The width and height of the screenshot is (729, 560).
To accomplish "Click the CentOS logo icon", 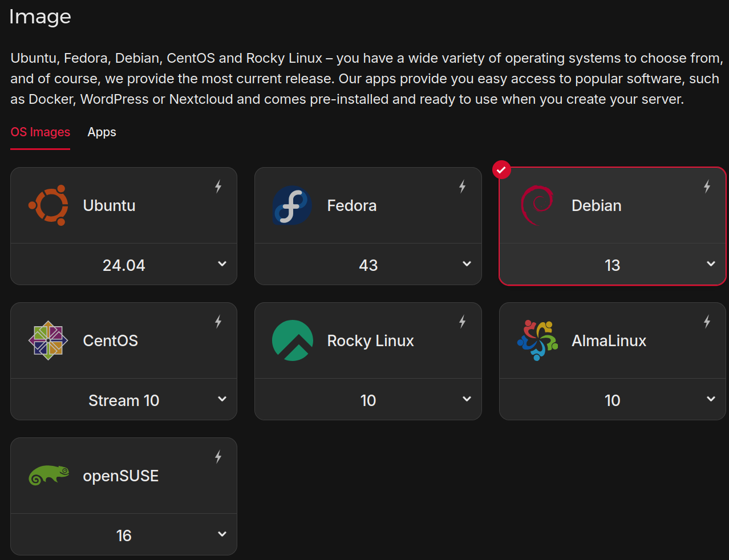I will pyautogui.click(x=48, y=340).
